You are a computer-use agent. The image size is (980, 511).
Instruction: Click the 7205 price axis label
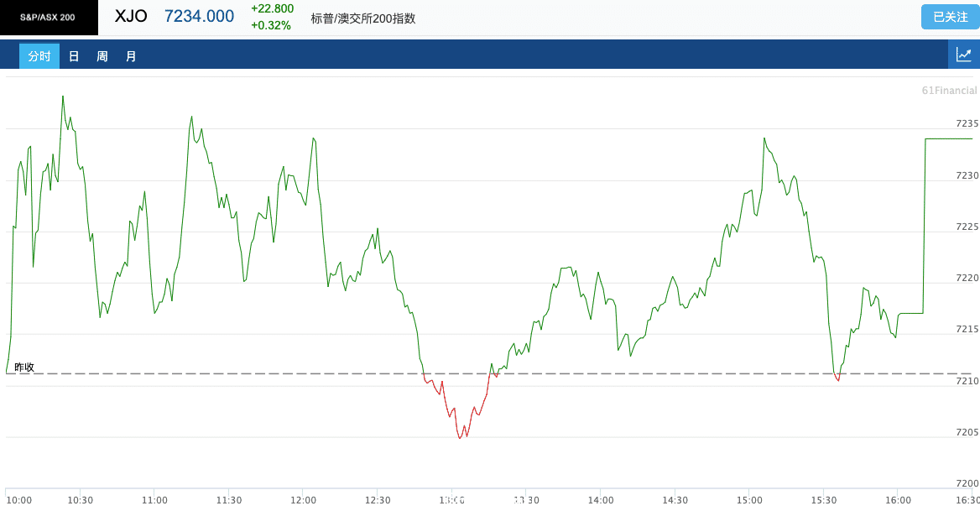(967, 432)
